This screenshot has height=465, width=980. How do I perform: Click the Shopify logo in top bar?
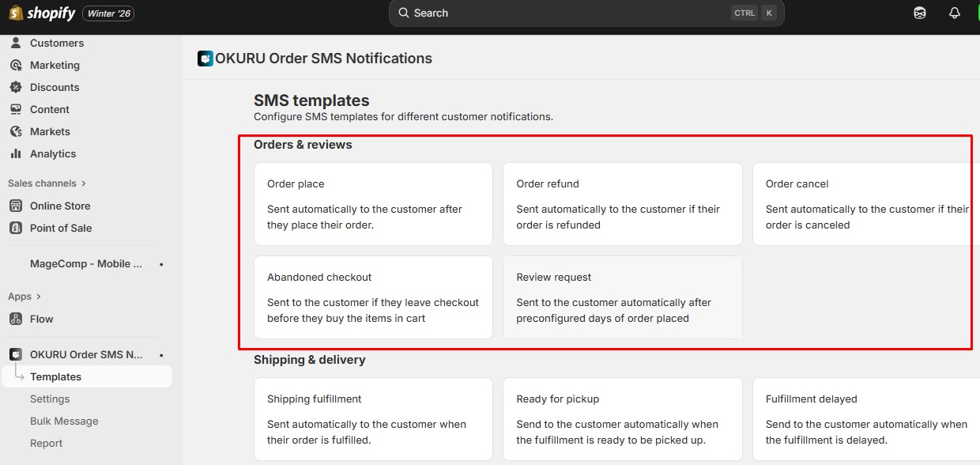(x=42, y=13)
